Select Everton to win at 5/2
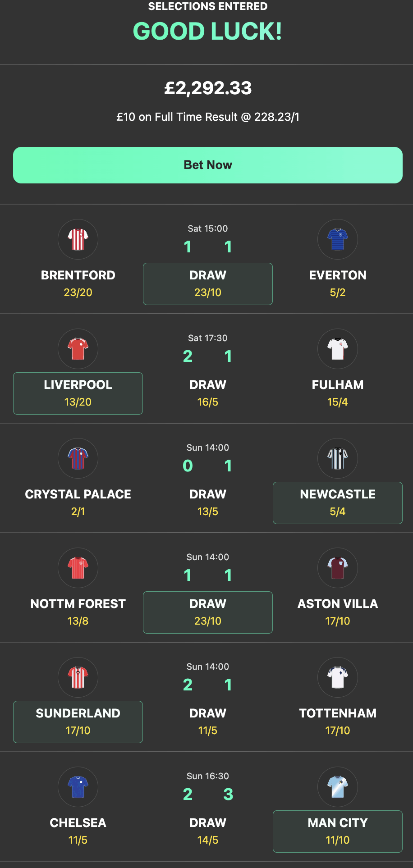413x868 pixels. 337,283
